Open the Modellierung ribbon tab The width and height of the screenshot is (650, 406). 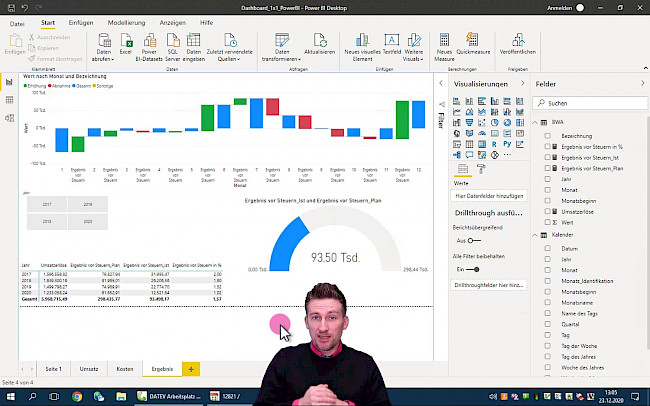click(126, 21)
